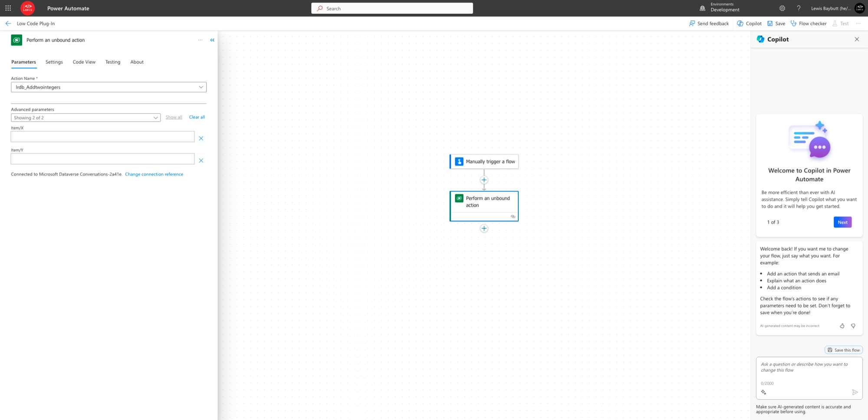Screen dimensions: 868x420
Task: Switch to the Code View tab
Action: click(84, 62)
